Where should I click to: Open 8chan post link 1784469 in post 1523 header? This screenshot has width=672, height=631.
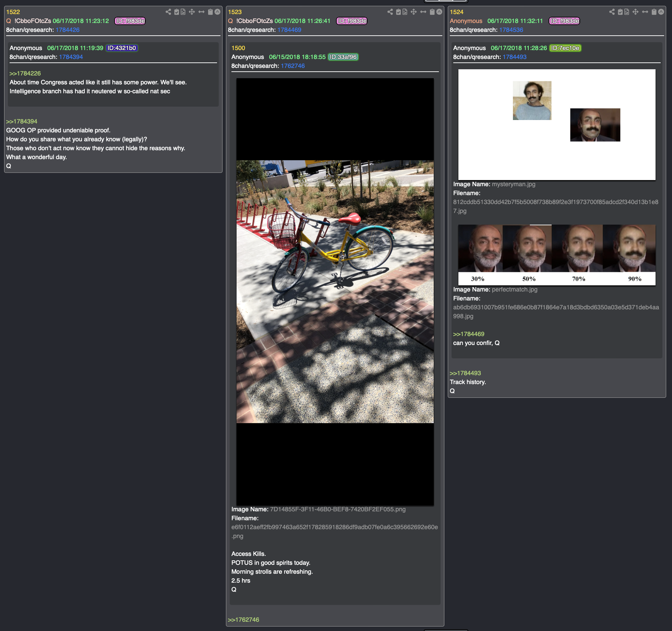[289, 30]
